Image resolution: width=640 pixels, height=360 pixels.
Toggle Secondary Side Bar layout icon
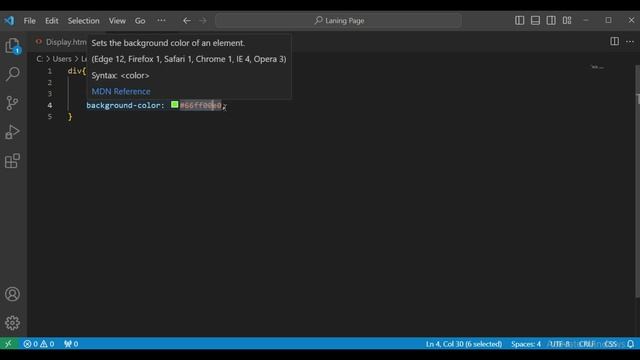pos(551,20)
